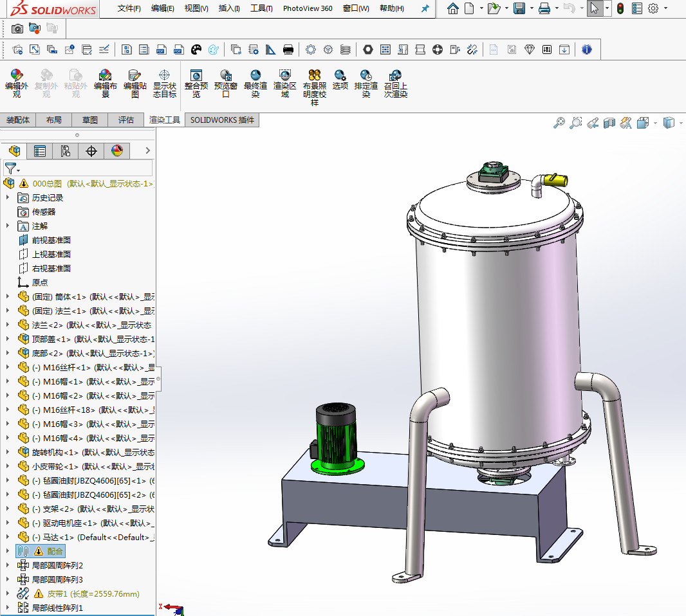The image size is (686, 616).
Task: Switch to DisplayManager tab in feature panel
Action: 116,151
